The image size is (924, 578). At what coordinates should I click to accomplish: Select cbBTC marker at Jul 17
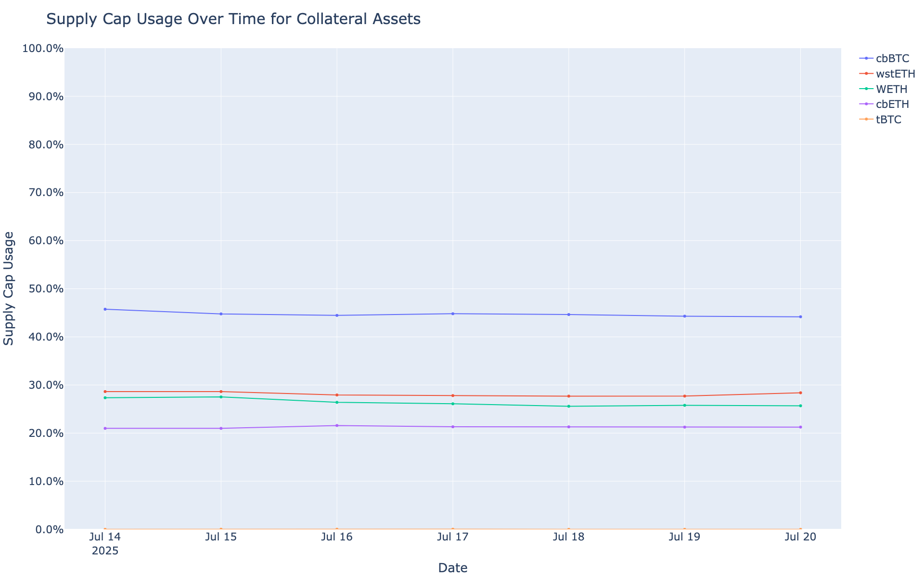tap(453, 314)
